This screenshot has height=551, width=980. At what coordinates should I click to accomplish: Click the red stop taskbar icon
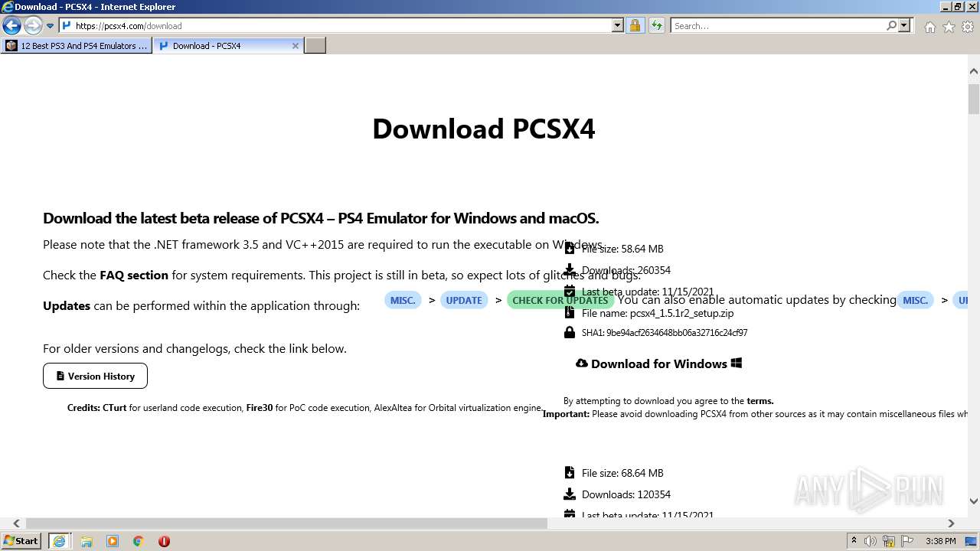(x=164, y=541)
